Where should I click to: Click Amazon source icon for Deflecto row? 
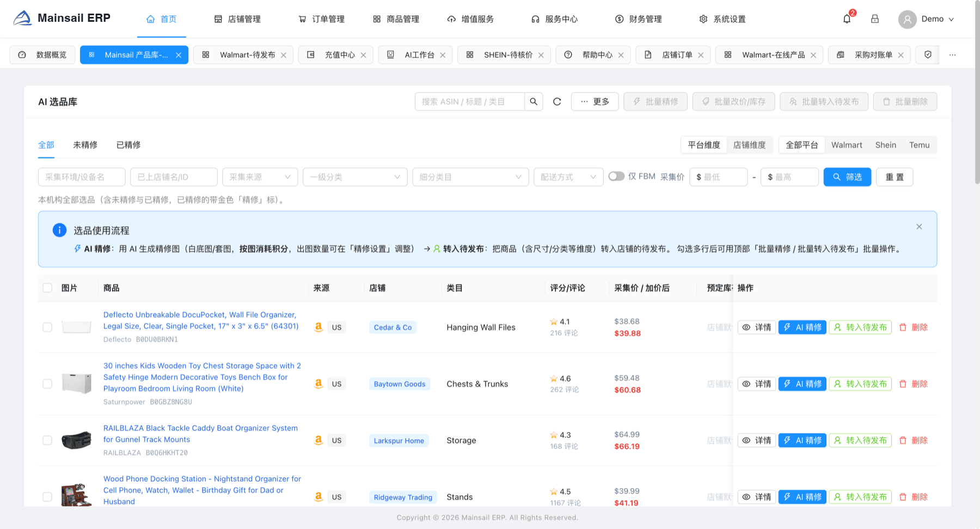(319, 327)
